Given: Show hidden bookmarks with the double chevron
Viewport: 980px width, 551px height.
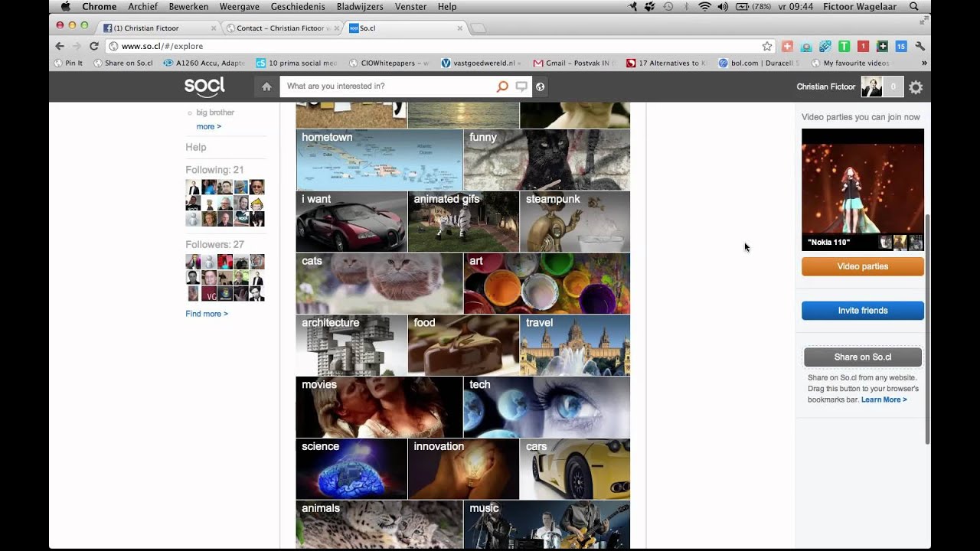Looking at the screenshot, I should pos(924,63).
